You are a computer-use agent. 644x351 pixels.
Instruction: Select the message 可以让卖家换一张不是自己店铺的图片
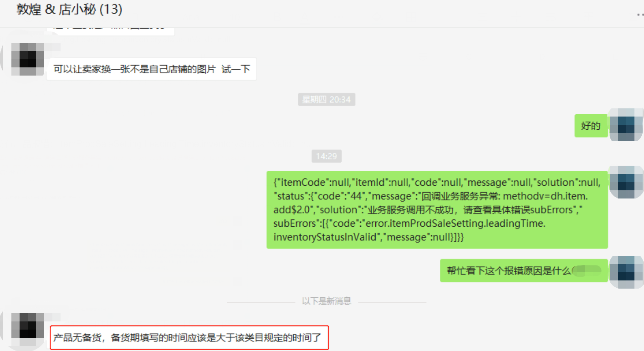(152, 69)
